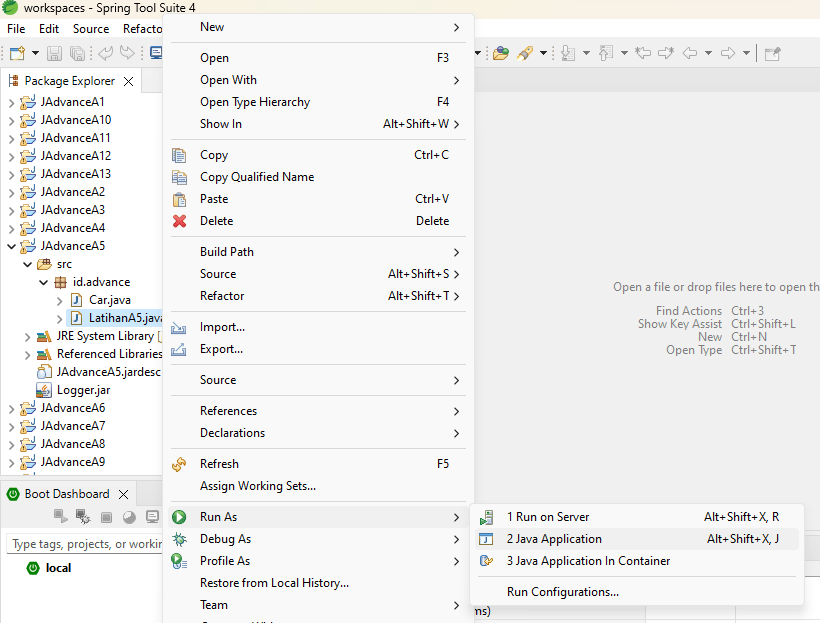
Task: Choose 2 Java Application in submenu
Action: coord(637,539)
